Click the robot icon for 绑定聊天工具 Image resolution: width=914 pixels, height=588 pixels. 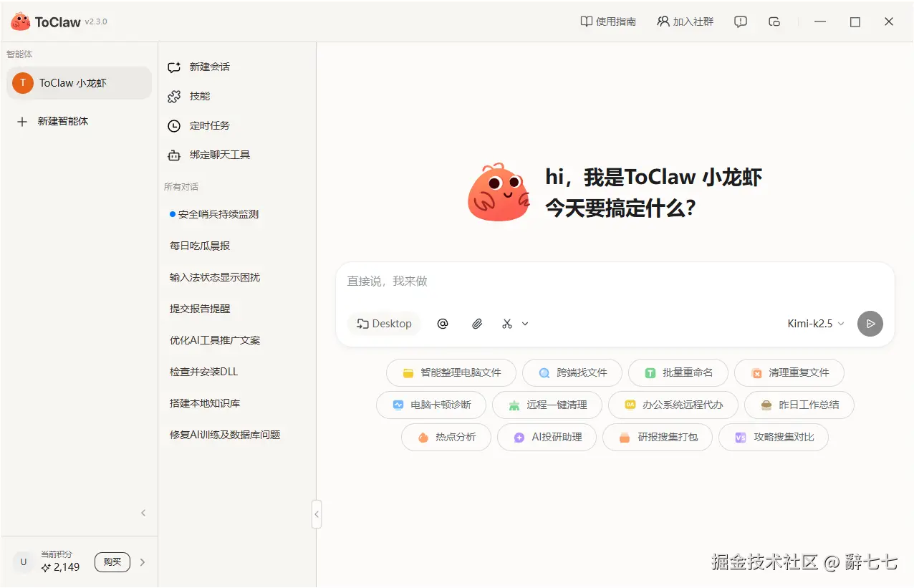click(174, 155)
